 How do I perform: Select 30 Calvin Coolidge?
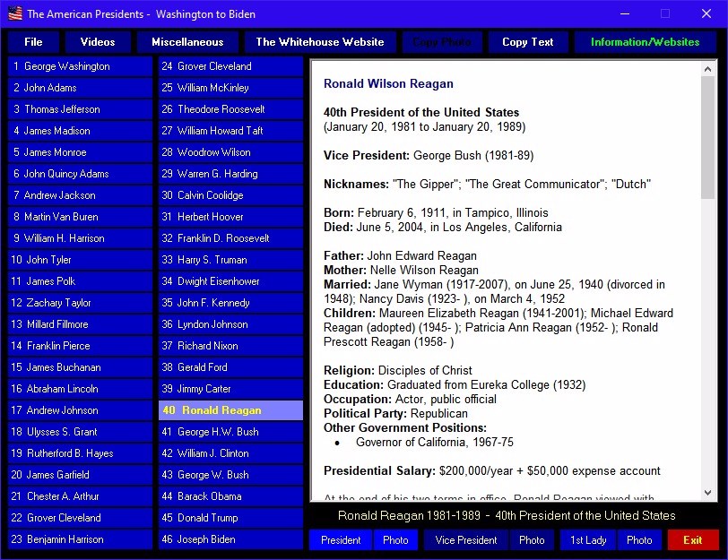(x=230, y=195)
